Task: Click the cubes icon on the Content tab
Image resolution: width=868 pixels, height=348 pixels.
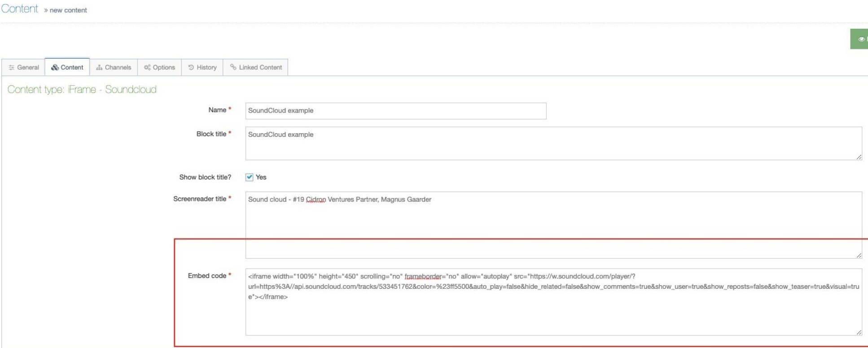Action: [55, 67]
